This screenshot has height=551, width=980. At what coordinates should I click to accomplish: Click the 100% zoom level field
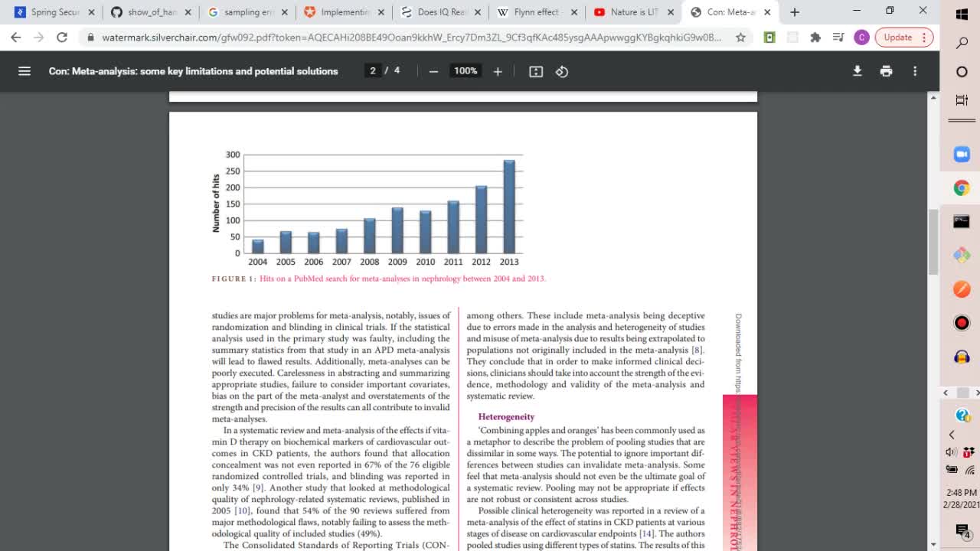(465, 71)
